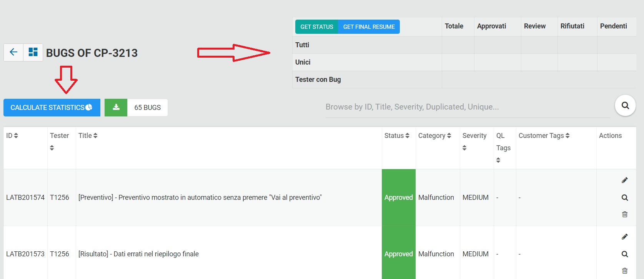Screen dimensions: 644x279
Task: Focus the Browse by ID search field
Action: (468, 107)
